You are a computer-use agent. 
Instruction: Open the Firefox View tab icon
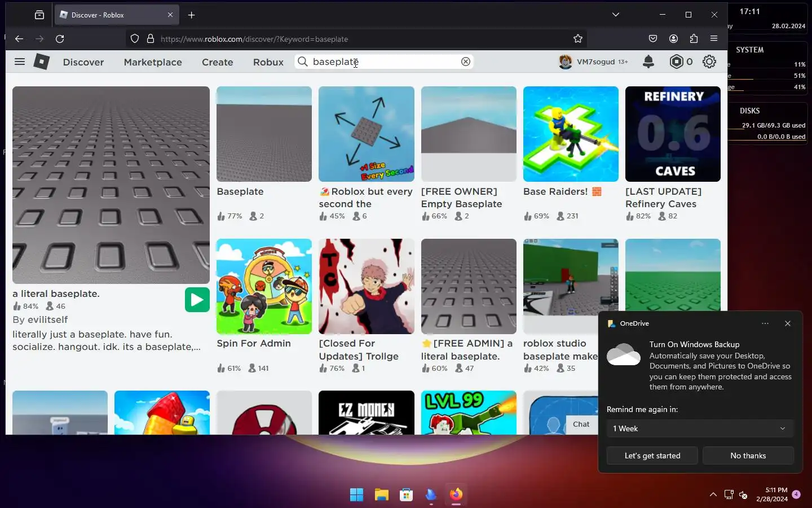[x=39, y=15]
